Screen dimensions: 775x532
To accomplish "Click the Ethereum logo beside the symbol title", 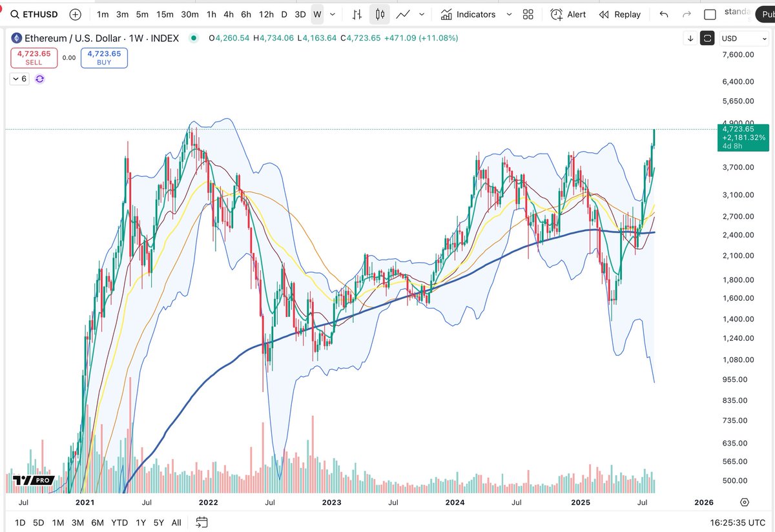I will pos(17,38).
